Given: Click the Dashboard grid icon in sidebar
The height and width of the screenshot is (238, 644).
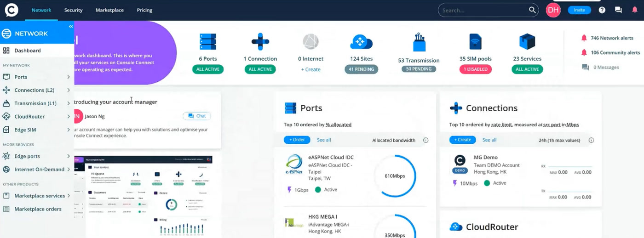Looking at the screenshot, I should tap(6, 51).
